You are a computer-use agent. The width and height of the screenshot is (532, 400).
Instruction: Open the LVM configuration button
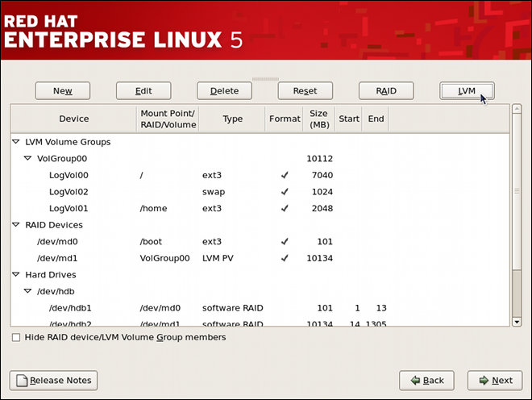click(x=467, y=90)
